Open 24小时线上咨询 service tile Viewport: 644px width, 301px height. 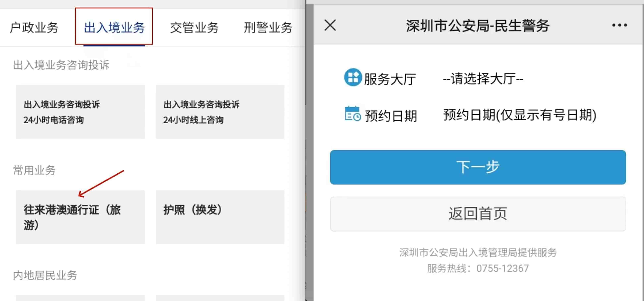coord(220,112)
